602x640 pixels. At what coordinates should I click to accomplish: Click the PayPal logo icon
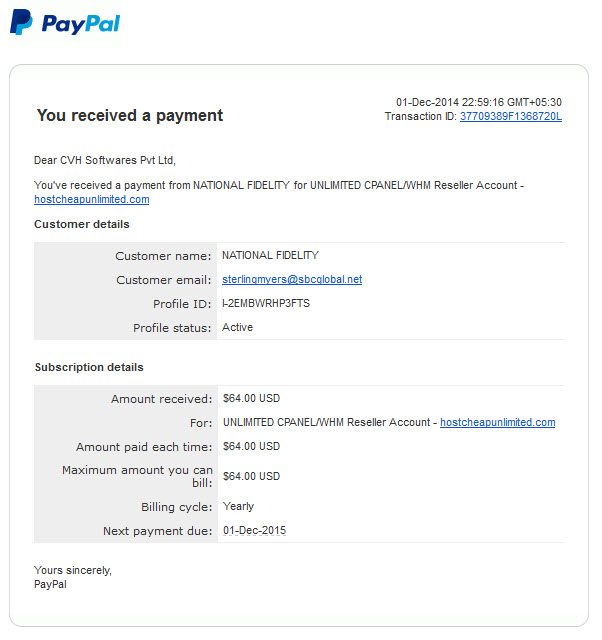[x=21, y=22]
